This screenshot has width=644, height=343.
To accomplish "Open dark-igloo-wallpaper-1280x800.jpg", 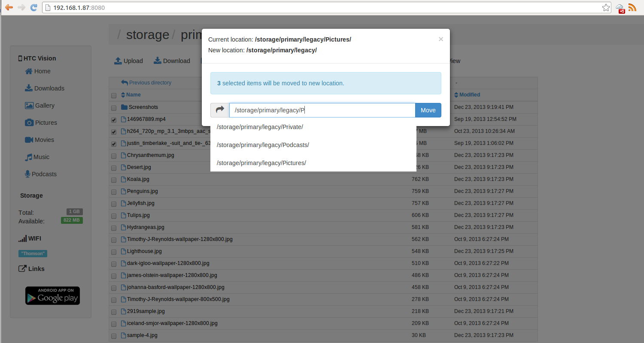I will pyautogui.click(x=168, y=263).
